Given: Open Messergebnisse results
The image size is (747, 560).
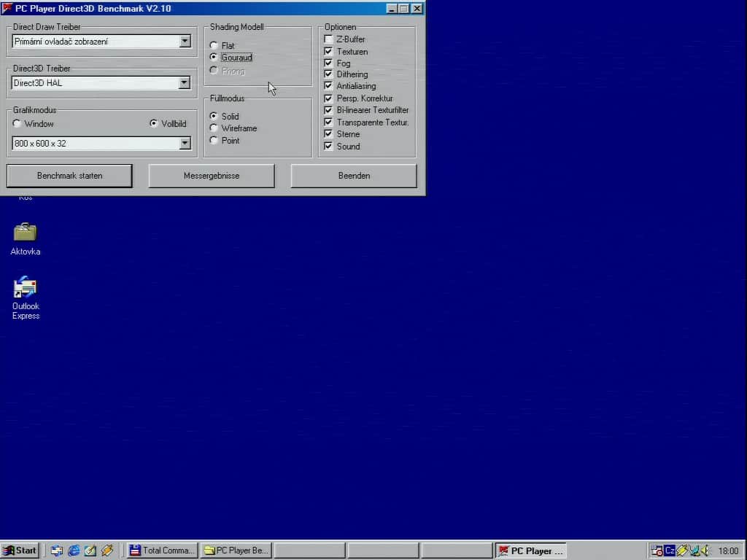Looking at the screenshot, I should click(x=212, y=176).
